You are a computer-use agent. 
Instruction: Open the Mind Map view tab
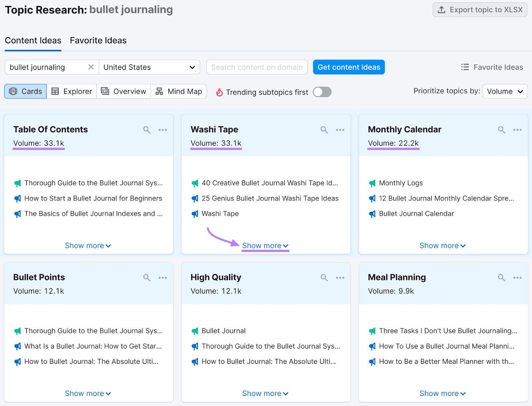[x=179, y=91]
